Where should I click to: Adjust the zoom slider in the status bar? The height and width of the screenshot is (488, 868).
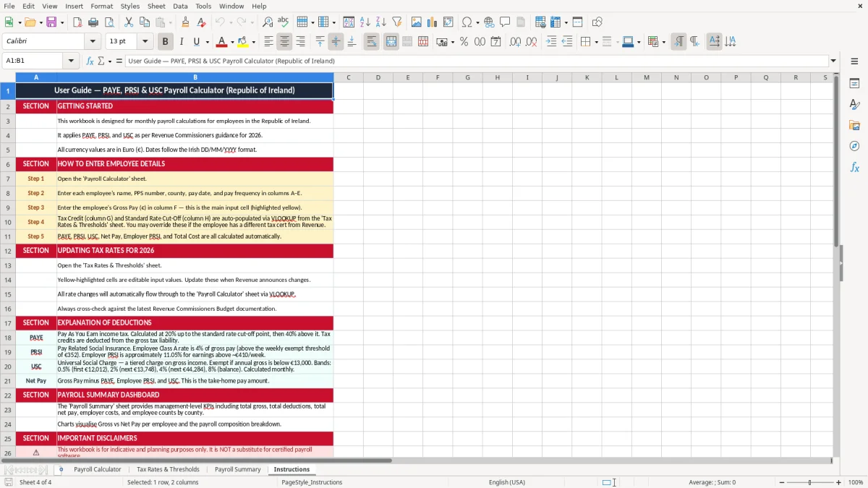pos(809,482)
